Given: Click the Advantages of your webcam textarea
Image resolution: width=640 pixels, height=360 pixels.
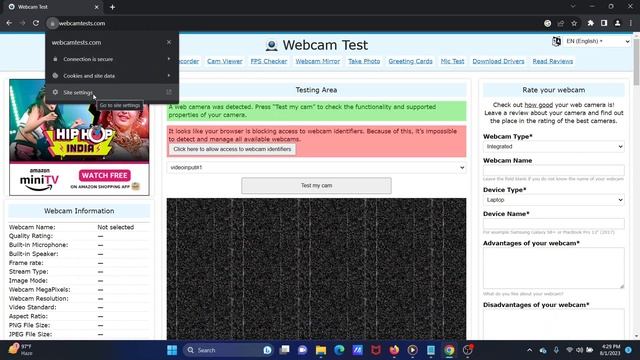Looking at the screenshot, I should pyautogui.click(x=553, y=268).
